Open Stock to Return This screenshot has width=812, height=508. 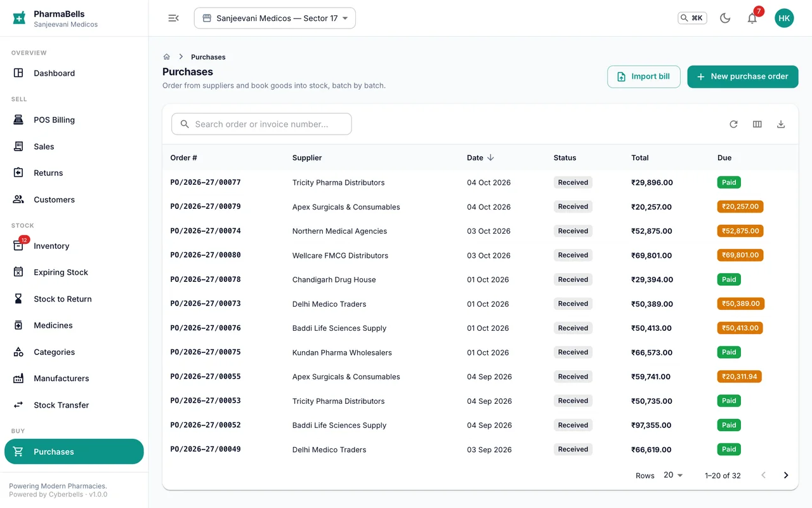tap(74, 299)
